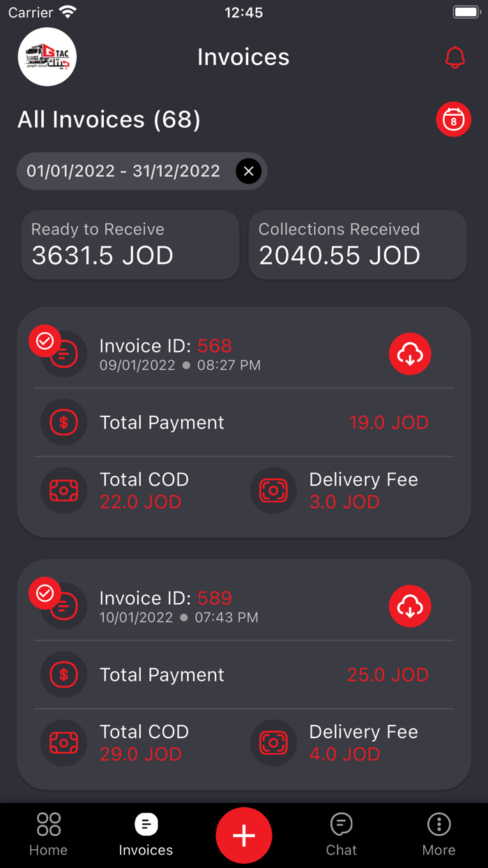Tap the 09/01/2022 08:27 PM timestamp
This screenshot has height=868, width=488.
pos(180,365)
